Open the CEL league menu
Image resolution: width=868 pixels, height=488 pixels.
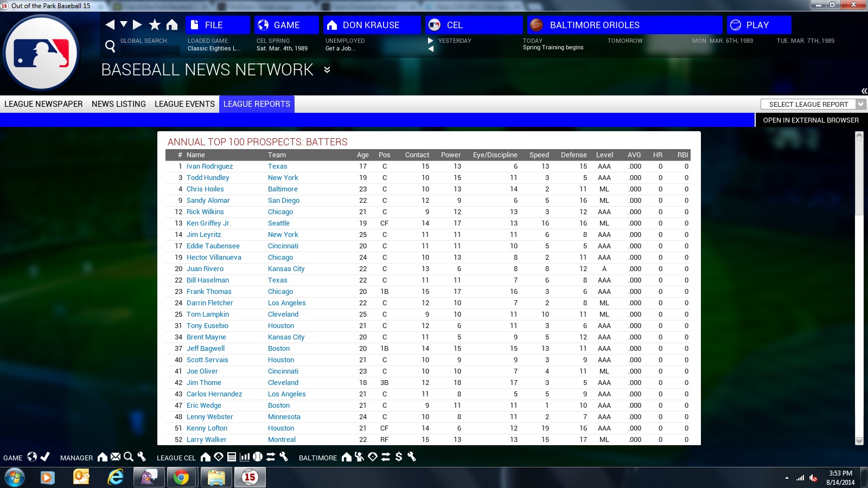coord(474,25)
